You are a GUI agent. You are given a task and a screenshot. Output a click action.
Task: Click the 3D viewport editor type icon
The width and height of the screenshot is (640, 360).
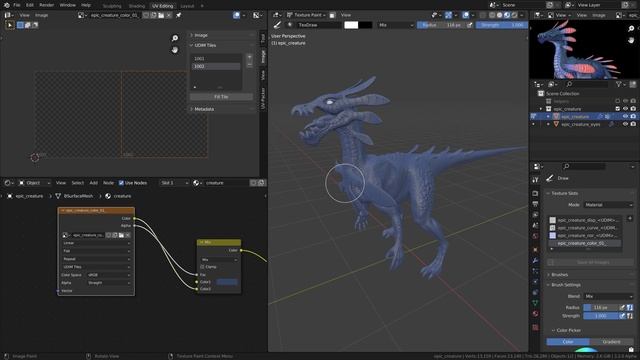(x=276, y=15)
